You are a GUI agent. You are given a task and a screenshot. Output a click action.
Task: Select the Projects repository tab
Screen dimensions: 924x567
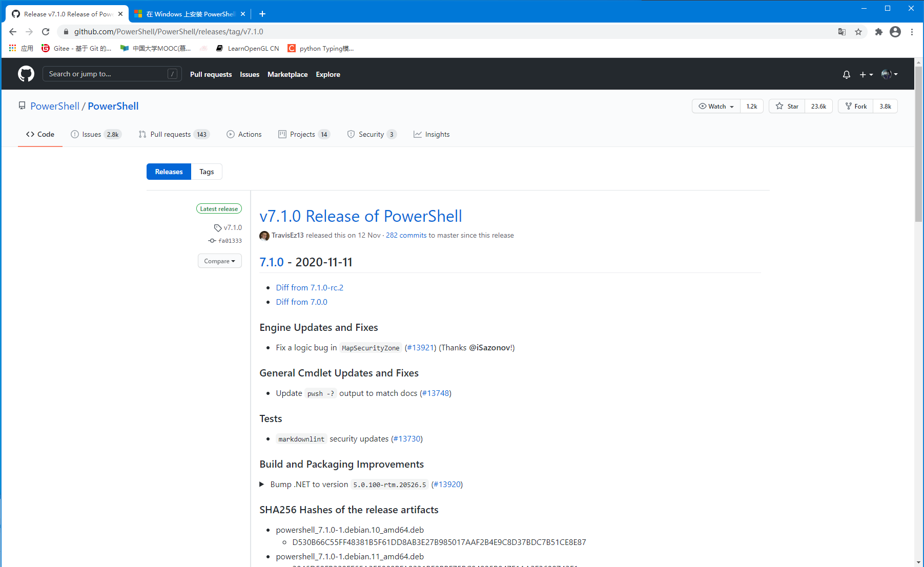pyautogui.click(x=304, y=134)
